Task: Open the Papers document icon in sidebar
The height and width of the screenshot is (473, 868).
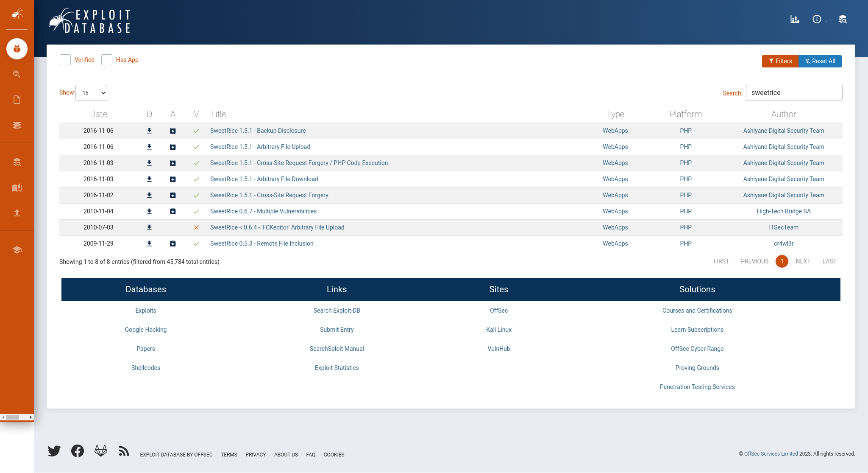Action: point(17,100)
